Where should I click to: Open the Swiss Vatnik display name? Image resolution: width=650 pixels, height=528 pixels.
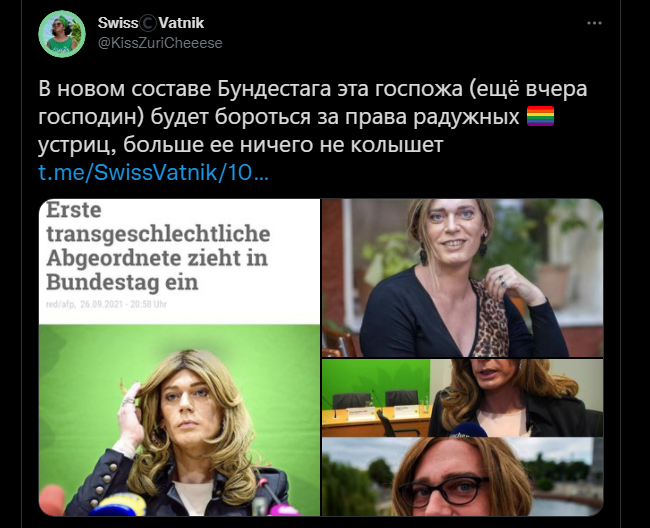(151, 23)
